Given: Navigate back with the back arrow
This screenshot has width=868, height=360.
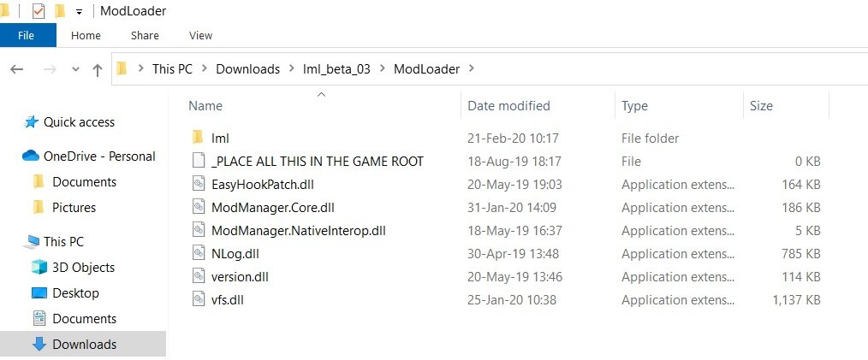Looking at the screenshot, I should (x=16, y=70).
